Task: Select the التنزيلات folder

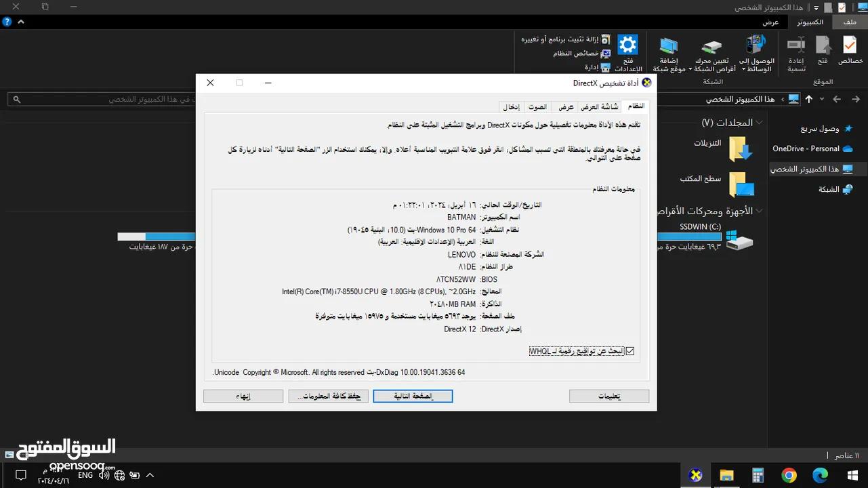Action: tap(724, 148)
